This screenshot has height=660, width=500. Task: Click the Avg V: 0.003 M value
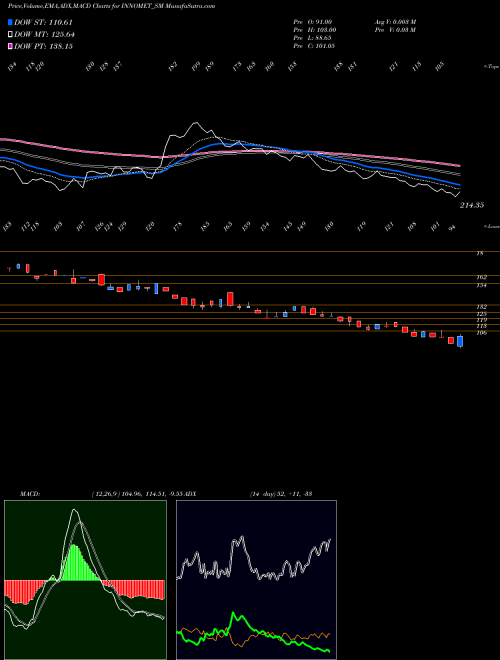[395, 21]
